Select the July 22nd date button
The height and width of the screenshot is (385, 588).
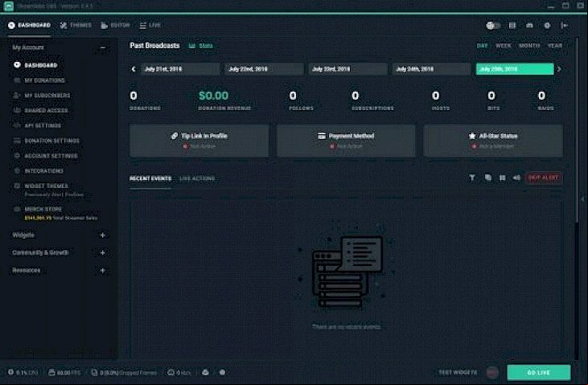[264, 69]
